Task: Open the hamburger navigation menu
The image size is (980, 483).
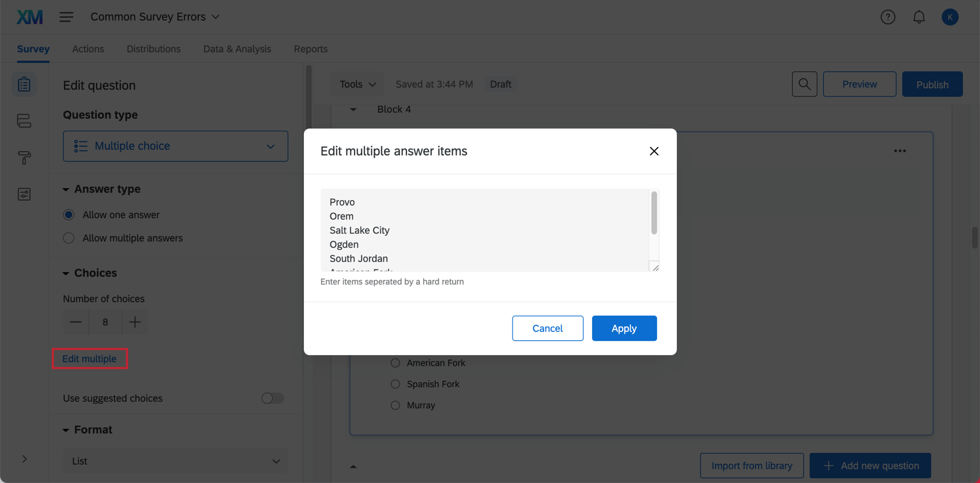Action: (x=66, y=17)
